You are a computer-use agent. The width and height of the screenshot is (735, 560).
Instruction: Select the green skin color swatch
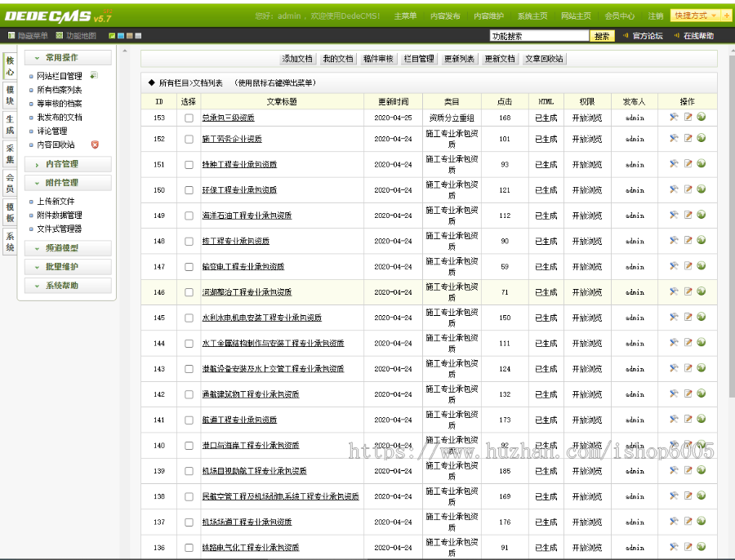(112, 36)
